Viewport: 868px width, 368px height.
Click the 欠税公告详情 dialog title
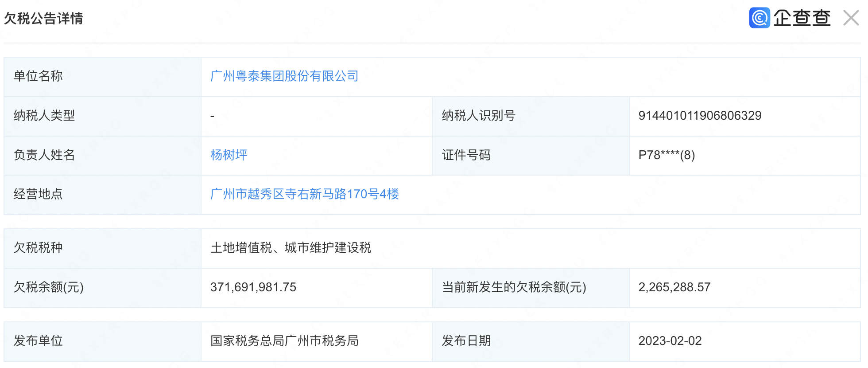pos(43,19)
